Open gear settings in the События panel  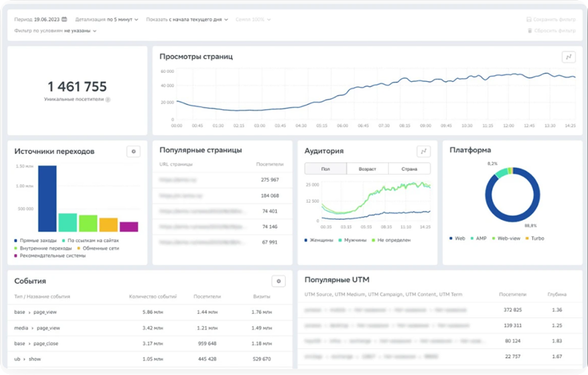[x=279, y=281]
